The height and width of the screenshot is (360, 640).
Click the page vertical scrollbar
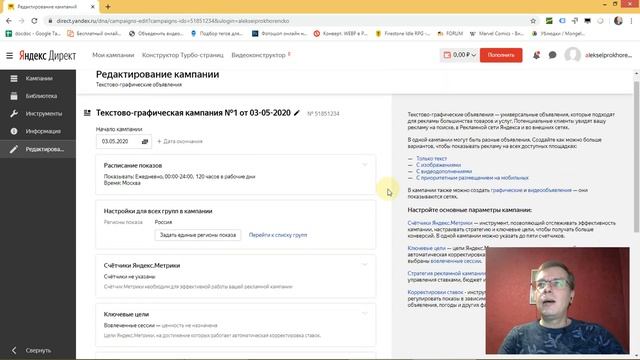pos(636,157)
